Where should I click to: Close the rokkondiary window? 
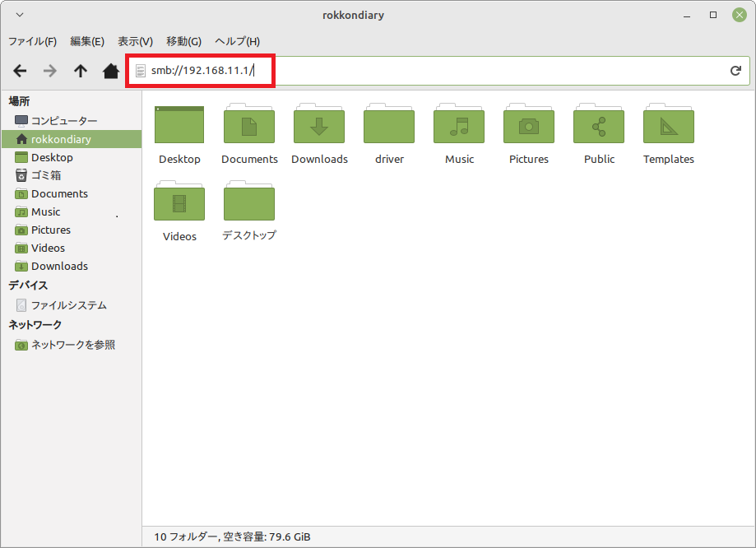(739, 15)
